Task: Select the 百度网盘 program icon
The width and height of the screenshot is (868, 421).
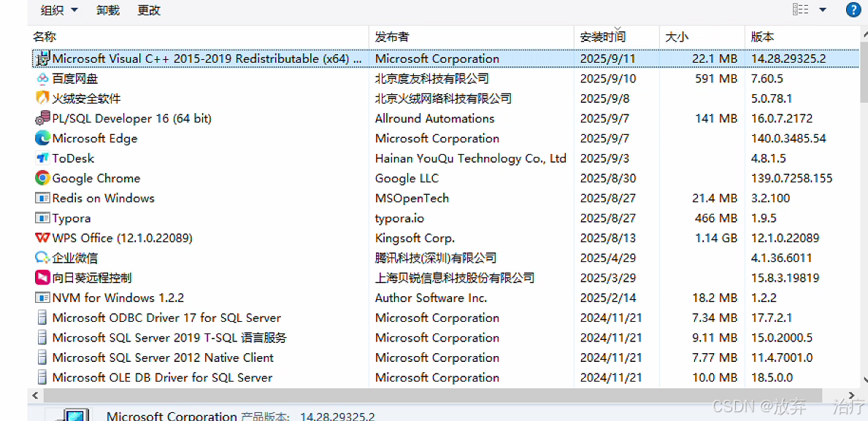Action: [42, 78]
